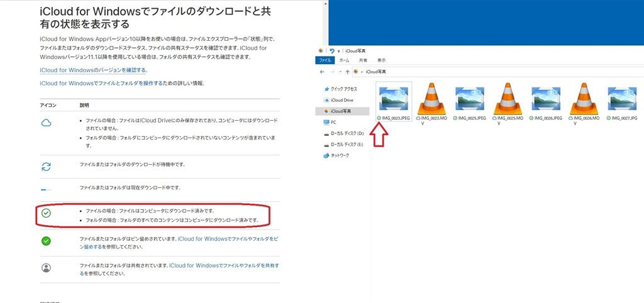
Task: Click cloud status icon of IMG_0026.MOV
Action: (x=570, y=118)
